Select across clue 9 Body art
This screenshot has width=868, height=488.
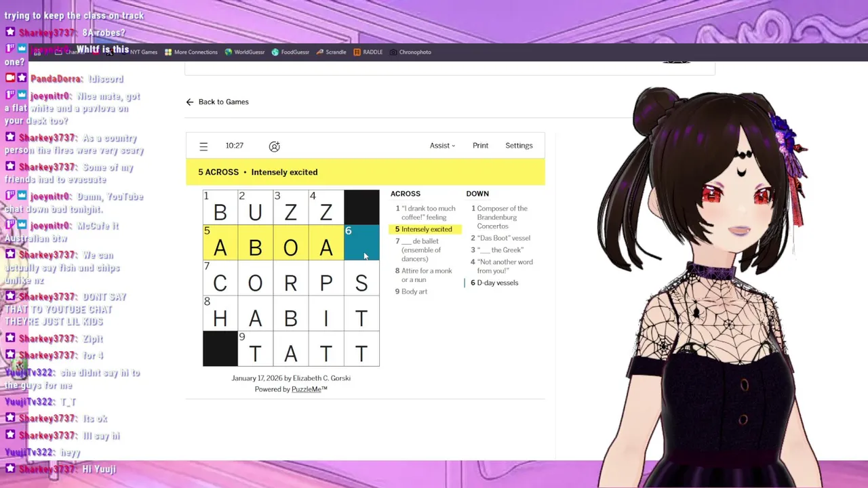coord(426,291)
